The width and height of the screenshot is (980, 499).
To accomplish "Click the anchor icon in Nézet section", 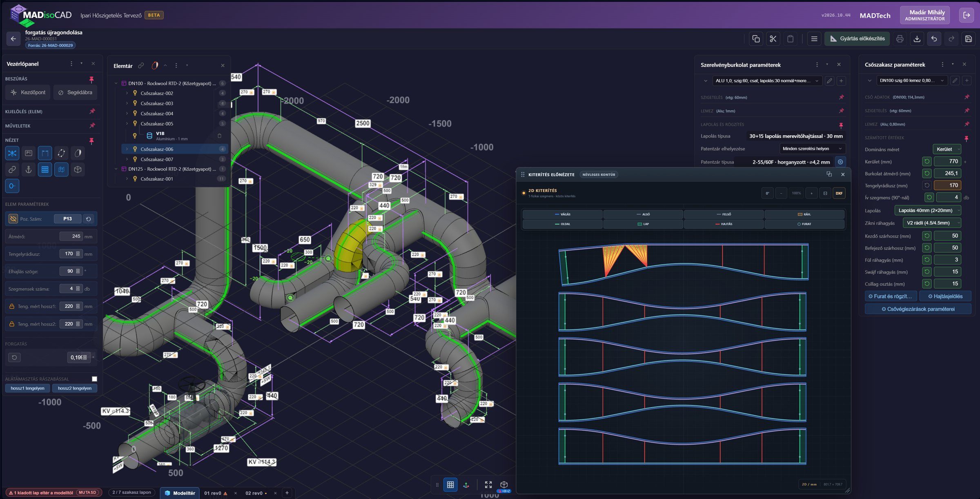I will pyautogui.click(x=29, y=169).
